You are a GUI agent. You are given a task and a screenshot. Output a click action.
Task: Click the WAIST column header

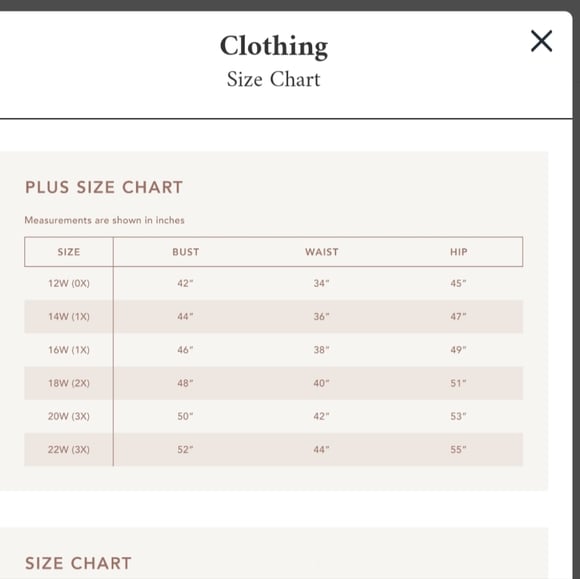pyautogui.click(x=321, y=252)
